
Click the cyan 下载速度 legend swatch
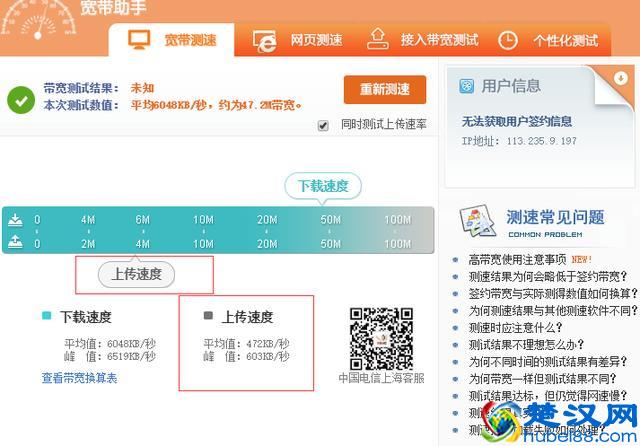click(47, 315)
